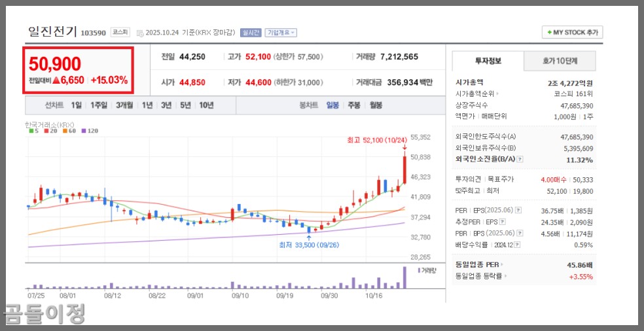Click the 고가 value 52,100

(259, 57)
